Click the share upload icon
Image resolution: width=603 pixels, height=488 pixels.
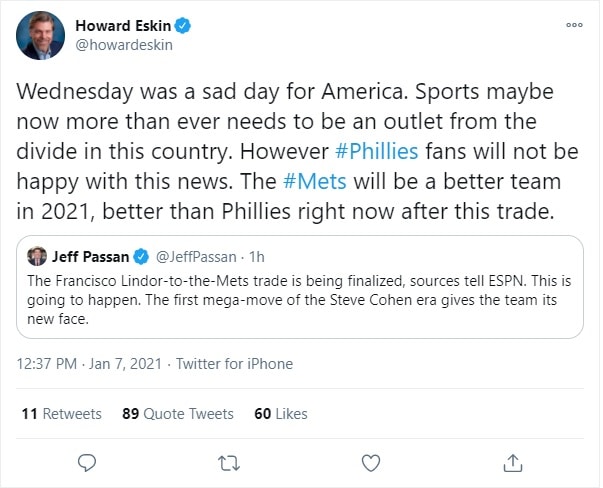point(513,462)
